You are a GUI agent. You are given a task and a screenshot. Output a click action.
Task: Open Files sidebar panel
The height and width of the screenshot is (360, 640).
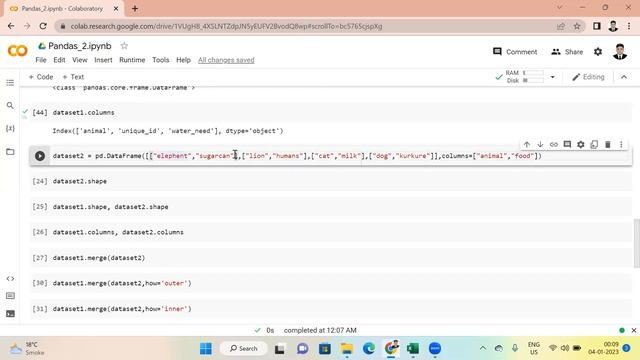tap(10, 152)
